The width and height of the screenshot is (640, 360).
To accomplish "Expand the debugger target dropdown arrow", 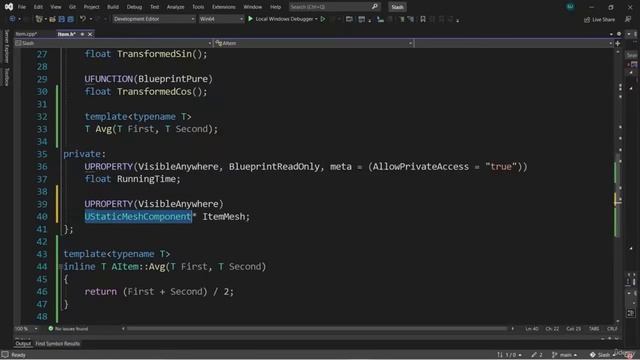I will (x=316, y=19).
